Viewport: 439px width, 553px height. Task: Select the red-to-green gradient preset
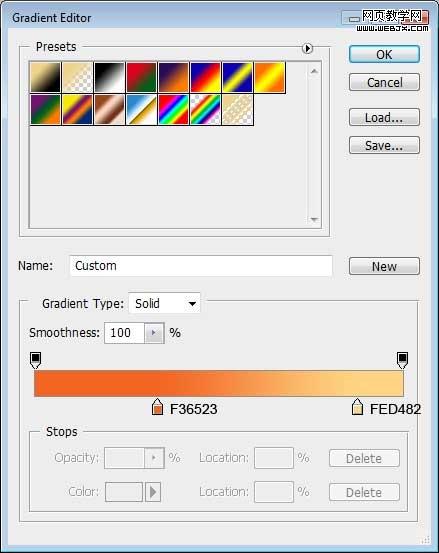tap(141, 77)
